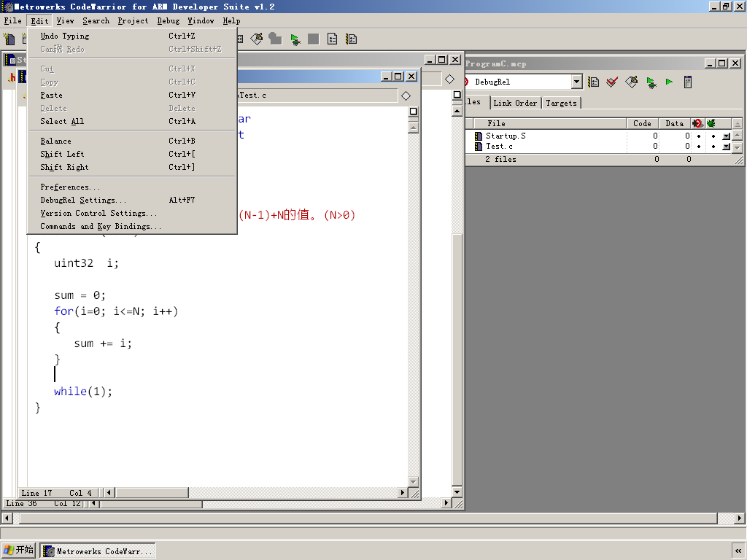Open the Help menu
This screenshot has height=560, width=747.
(231, 21)
